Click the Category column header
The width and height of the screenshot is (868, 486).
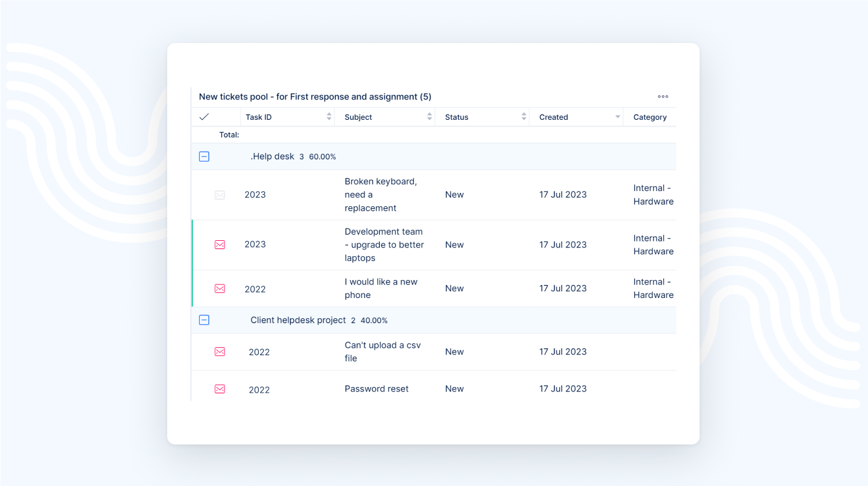[650, 117]
